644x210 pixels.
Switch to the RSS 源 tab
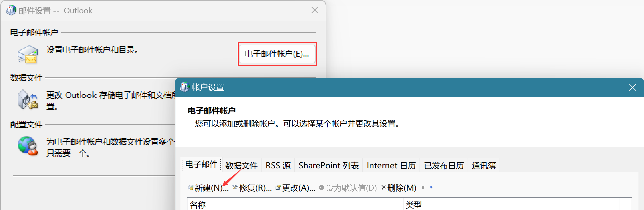click(278, 165)
